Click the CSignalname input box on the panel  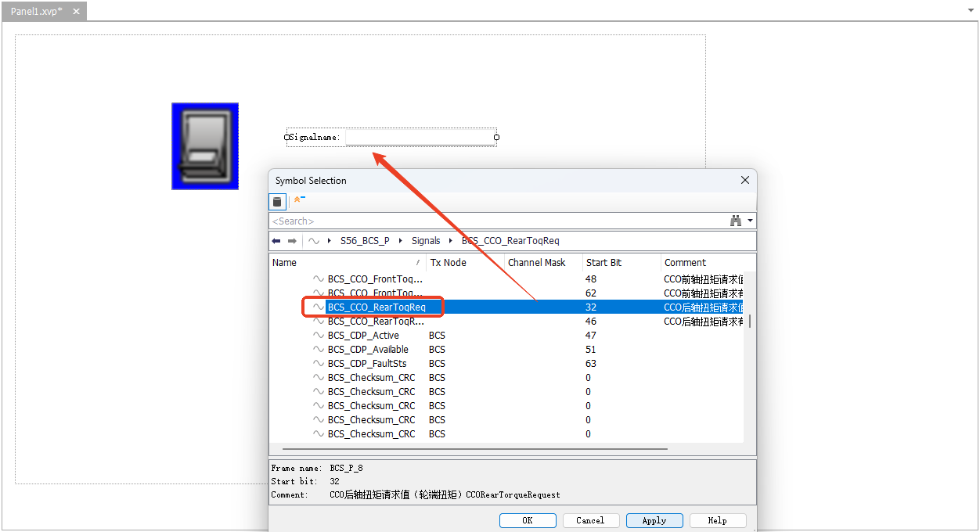pyautogui.click(x=420, y=138)
